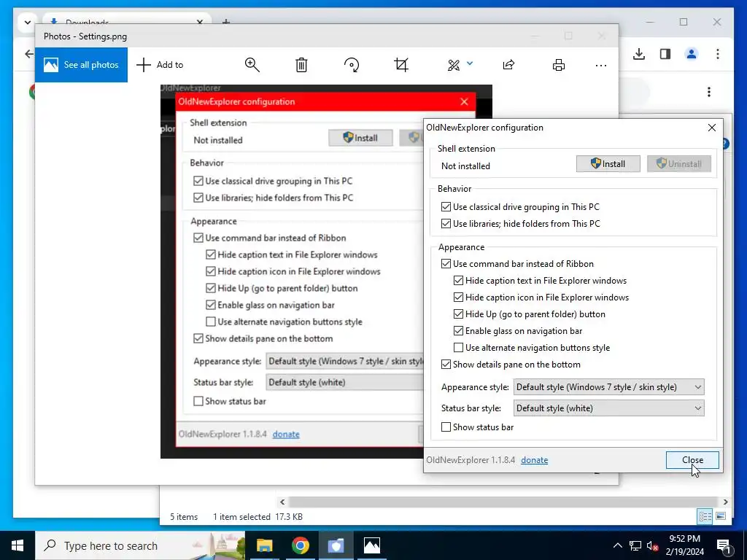Click See all photos button

[81, 65]
